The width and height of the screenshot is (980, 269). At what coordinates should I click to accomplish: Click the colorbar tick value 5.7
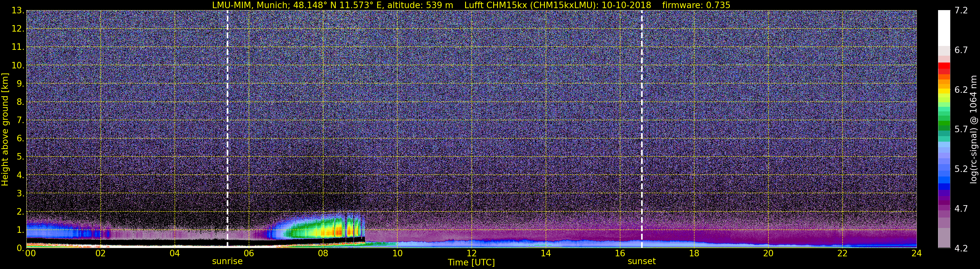(x=960, y=129)
